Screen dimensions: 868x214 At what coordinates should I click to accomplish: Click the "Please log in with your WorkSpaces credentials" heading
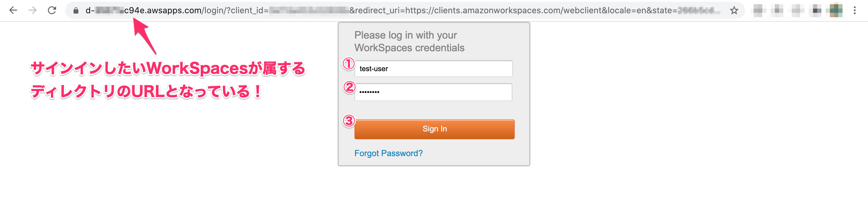pyautogui.click(x=409, y=42)
